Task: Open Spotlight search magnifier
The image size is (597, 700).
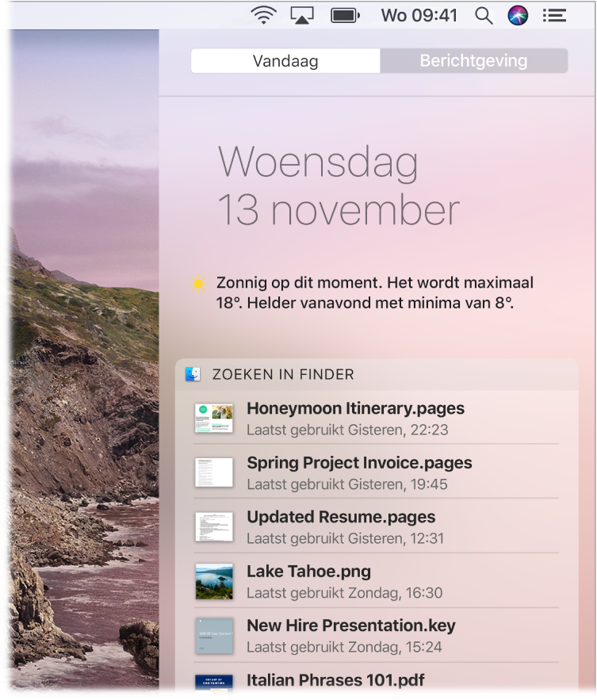Action: point(484,16)
